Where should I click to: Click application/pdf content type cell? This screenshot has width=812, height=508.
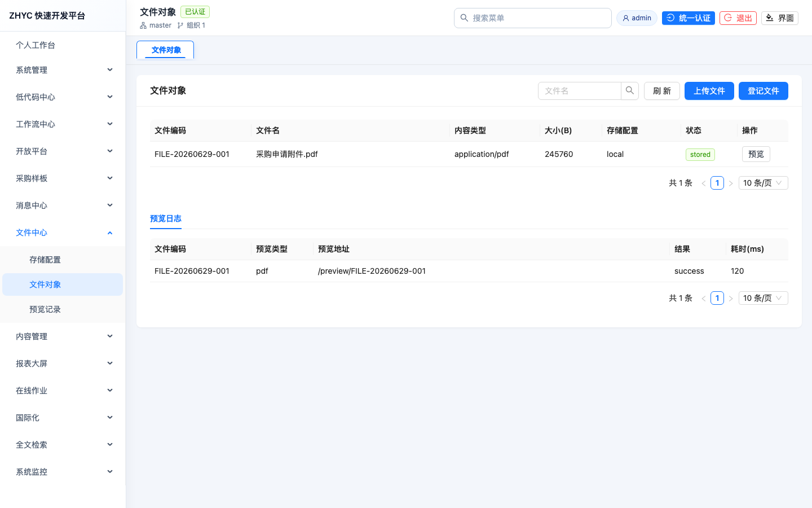(x=482, y=154)
